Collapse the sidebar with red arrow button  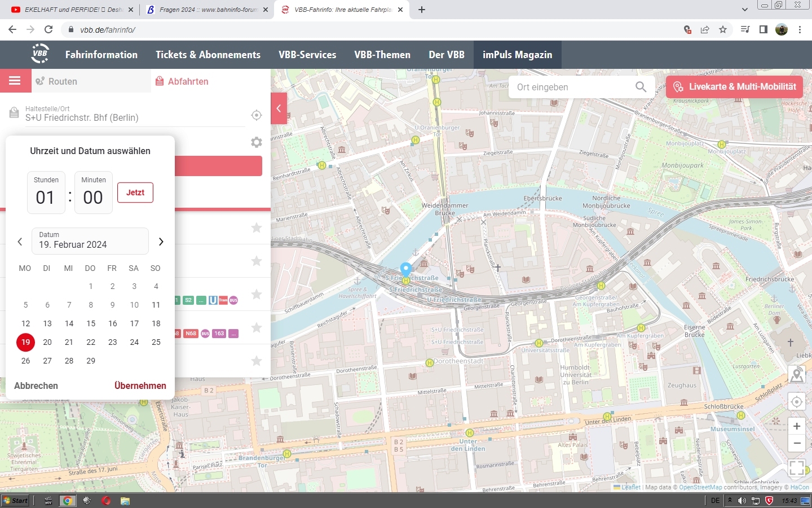[279, 108]
